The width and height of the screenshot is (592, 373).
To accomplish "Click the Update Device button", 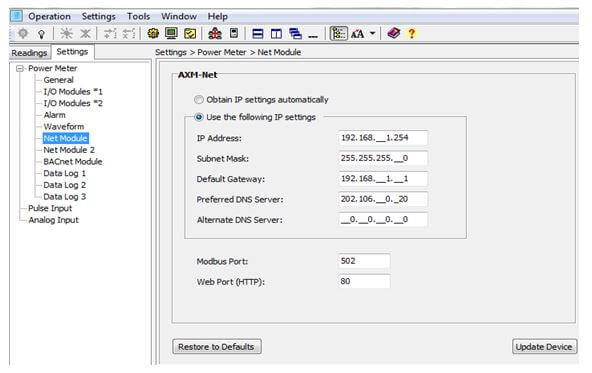I will point(544,347).
